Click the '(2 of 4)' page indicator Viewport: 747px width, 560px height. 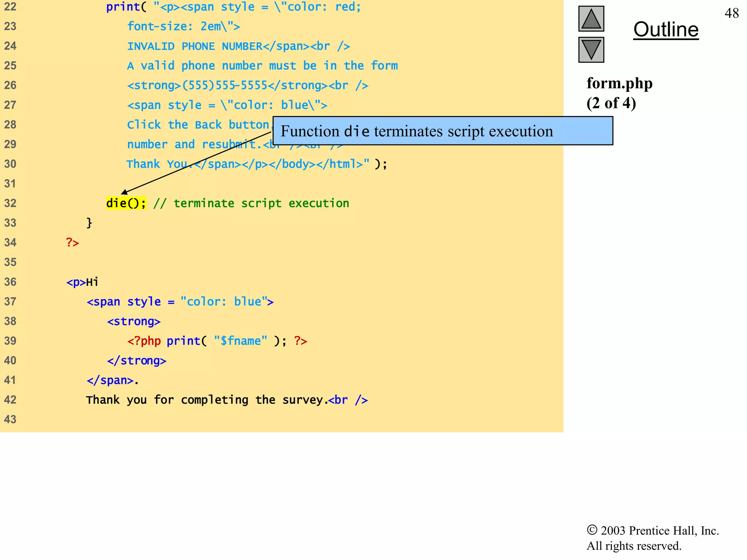click(x=611, y=103)
